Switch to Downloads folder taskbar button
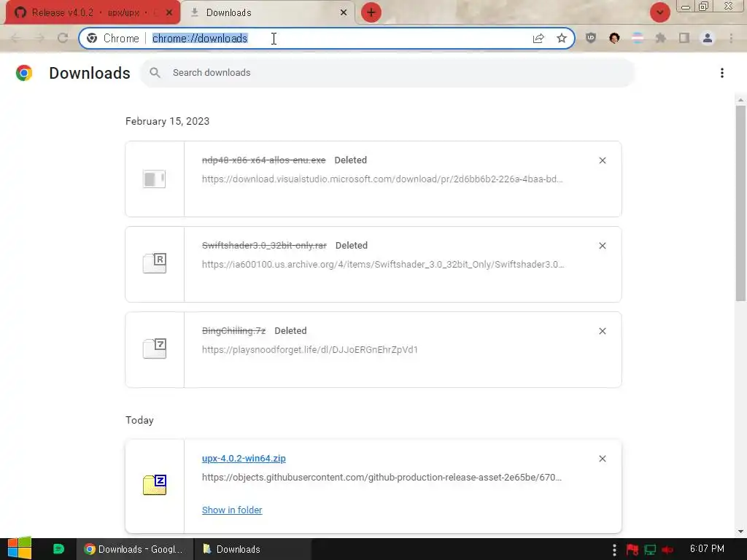Image resolution: width=747 pixels, height=560 pixels. [253, 549]
